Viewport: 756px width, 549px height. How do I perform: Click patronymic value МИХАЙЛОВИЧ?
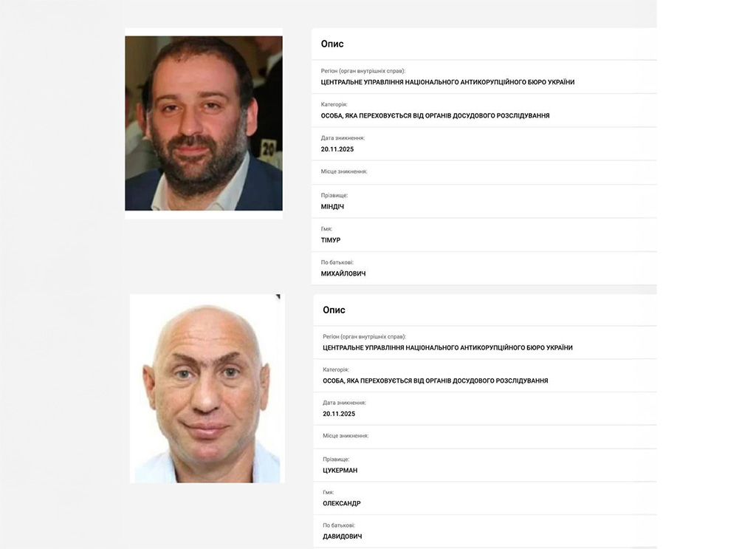[343, 273]
